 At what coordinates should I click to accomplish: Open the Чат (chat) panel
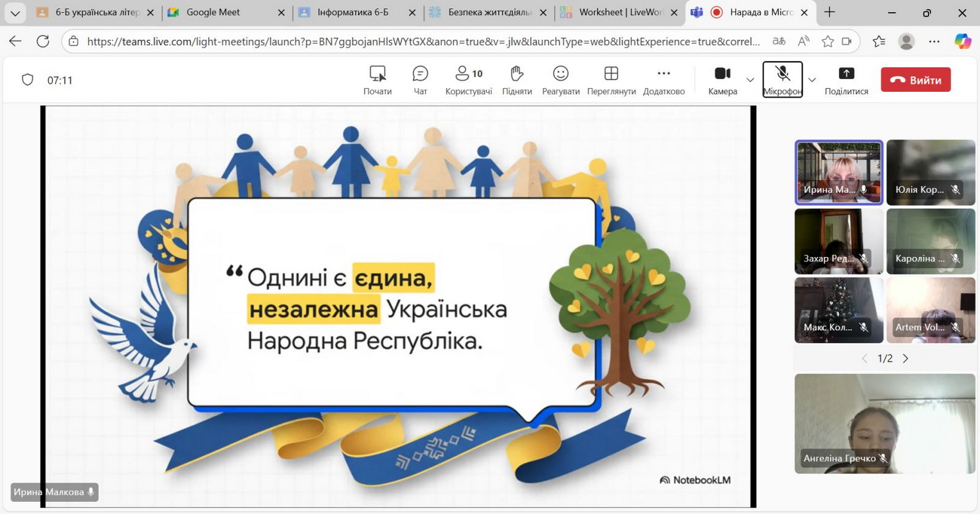tap(420, 80)
